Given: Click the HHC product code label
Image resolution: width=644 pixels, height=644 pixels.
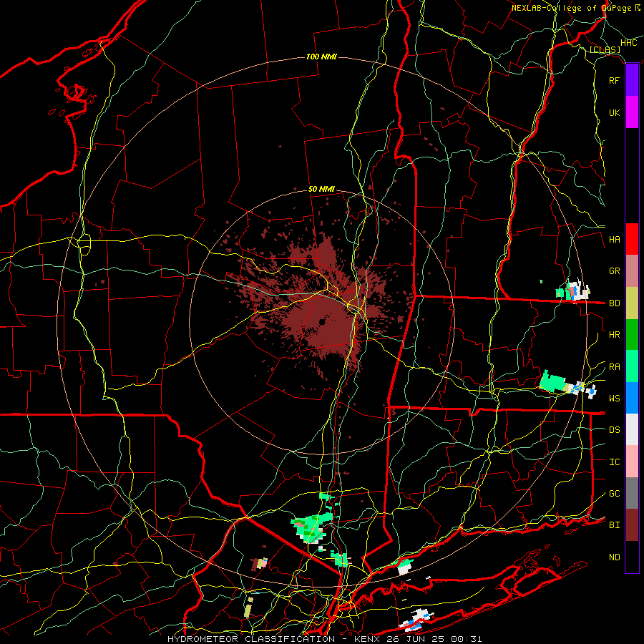Looking at the screenshot, I should point(628,43).
